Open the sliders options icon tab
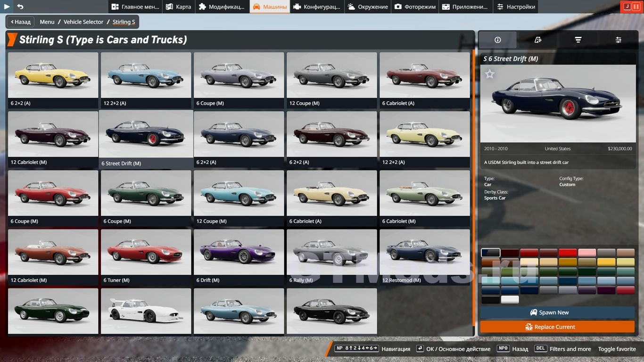644x362 pixels. [618, 40]
